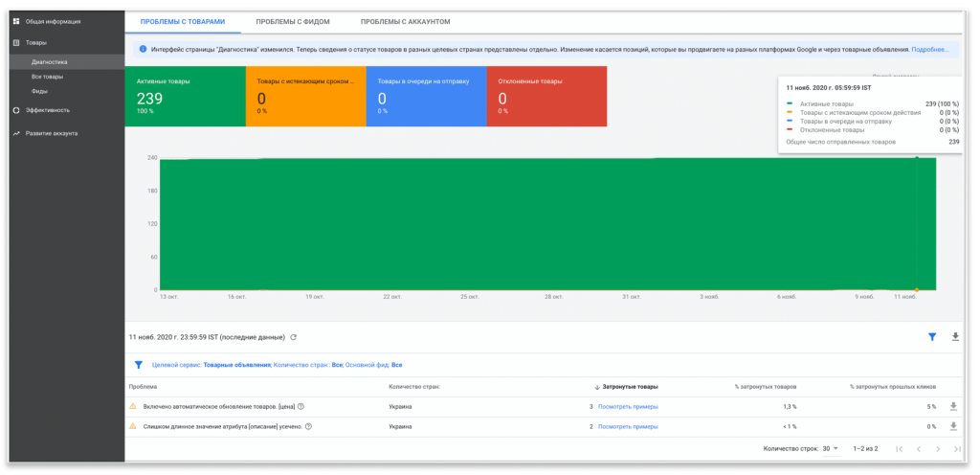Viewport: 980px width, 475px height.
Task: Open the Эффективность section in the sidebar
Action: click(47, 110)
